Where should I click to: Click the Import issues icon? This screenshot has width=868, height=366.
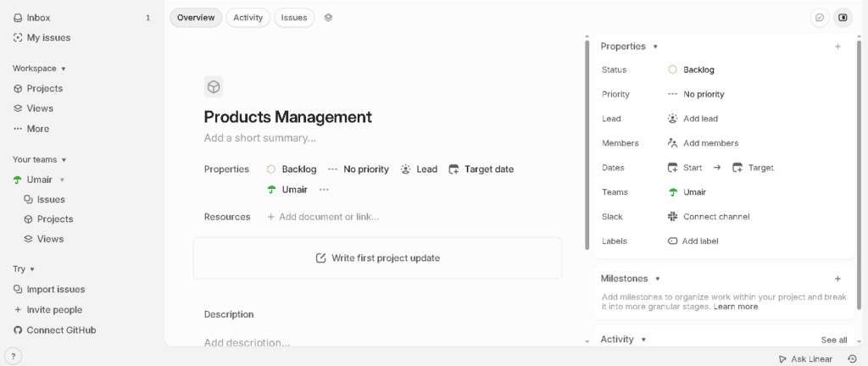(18, 289)
